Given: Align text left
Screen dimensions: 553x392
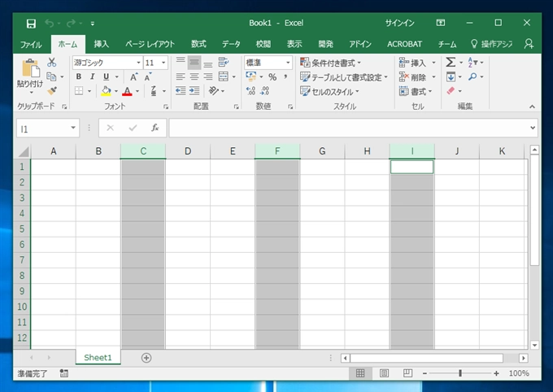Looking at the screenshot, I should click(181, 76).
